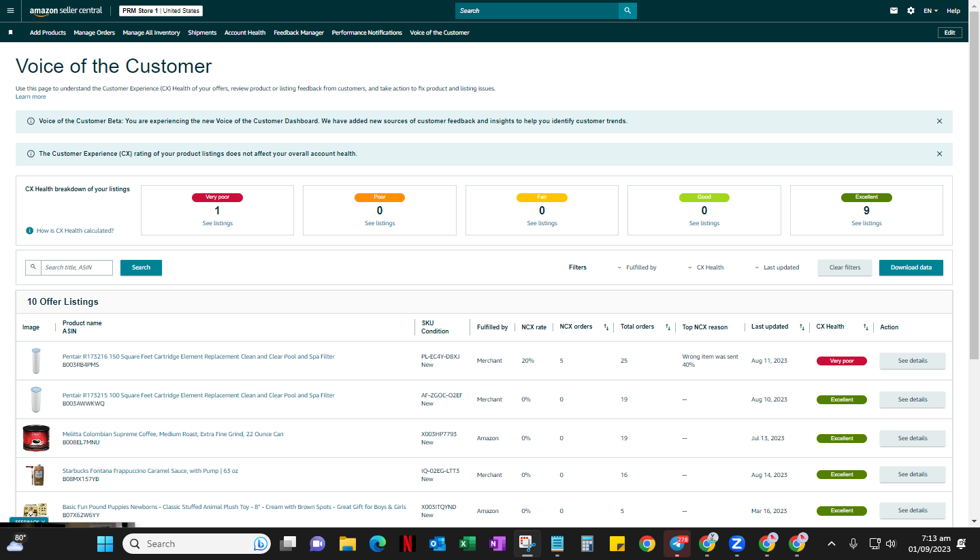Open Telegram from the taskbar
This screenshot has height=560, width=980.
pyautogui.click(x=677, y=544)
